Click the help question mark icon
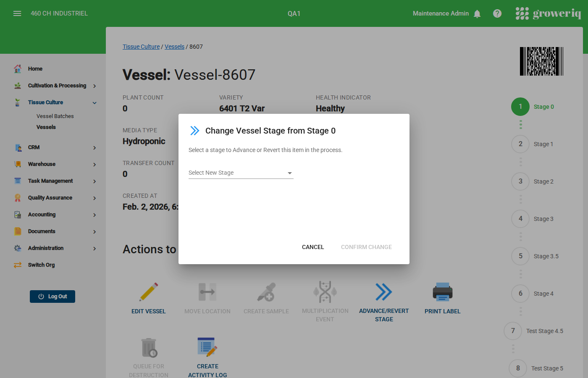 [497, 13]
